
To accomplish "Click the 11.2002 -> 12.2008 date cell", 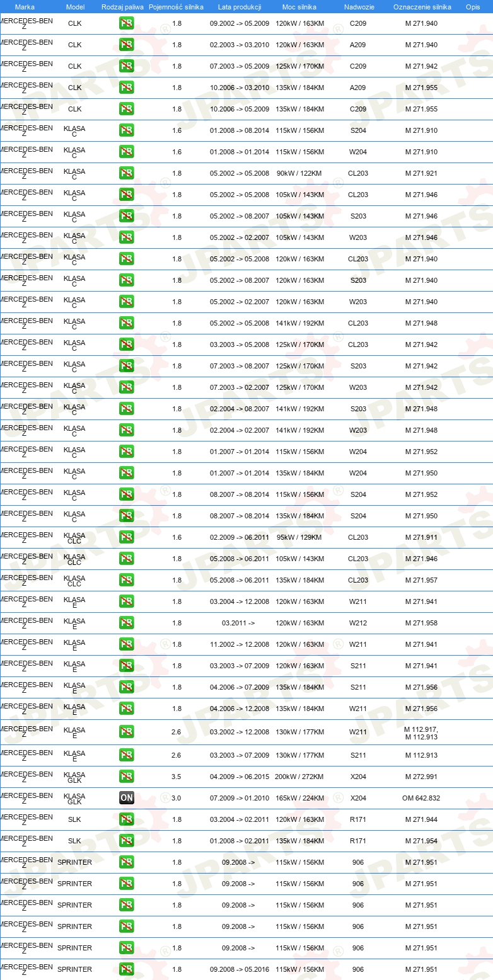I will (x=240, y=644).
